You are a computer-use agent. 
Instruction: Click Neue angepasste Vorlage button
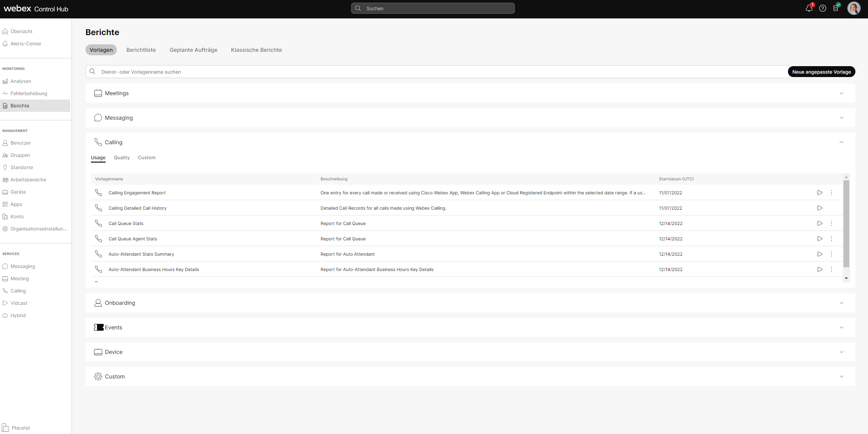[x=821, y=72]
